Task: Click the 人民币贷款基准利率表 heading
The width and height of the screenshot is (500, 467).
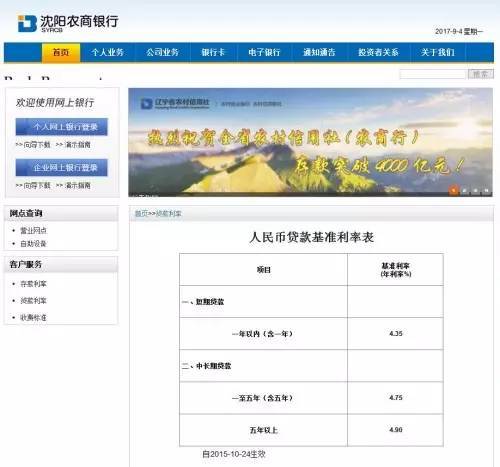Action: click(x=312, y=237)
